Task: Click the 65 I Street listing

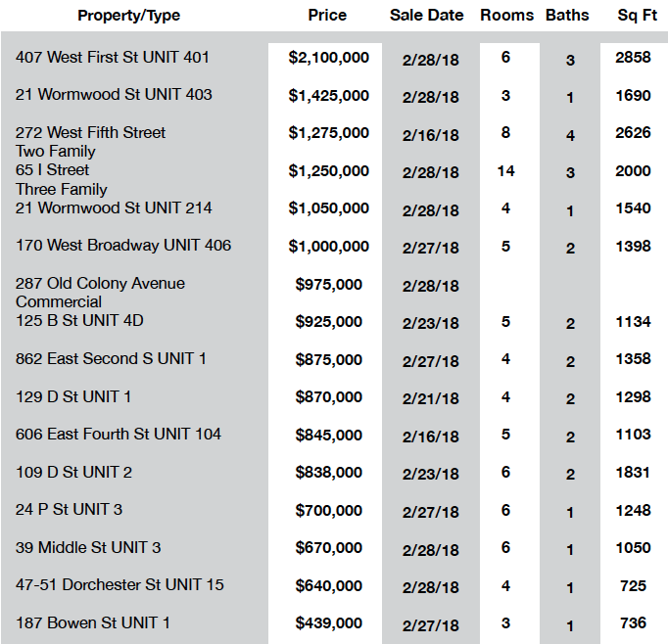Action: pyautogui.click(x=52, y=170)
